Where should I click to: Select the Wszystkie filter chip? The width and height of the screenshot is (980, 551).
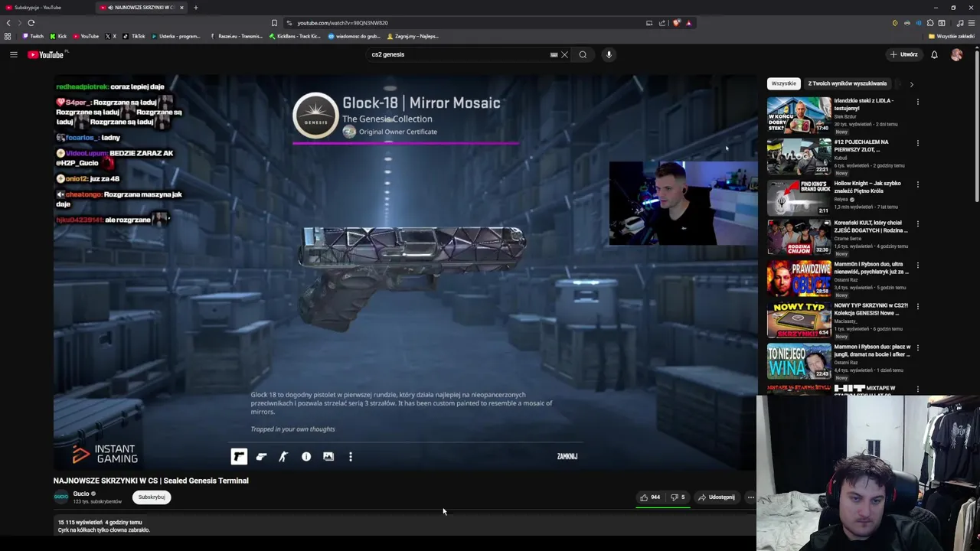pyautogui.click(x=783, y=83)
